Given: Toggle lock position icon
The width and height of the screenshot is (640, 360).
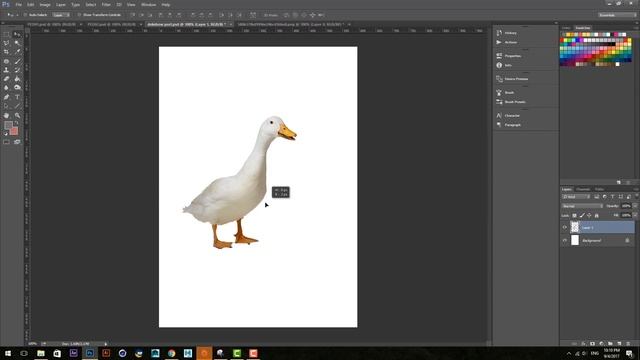Looking at the screenshot, I should point(589,215).
